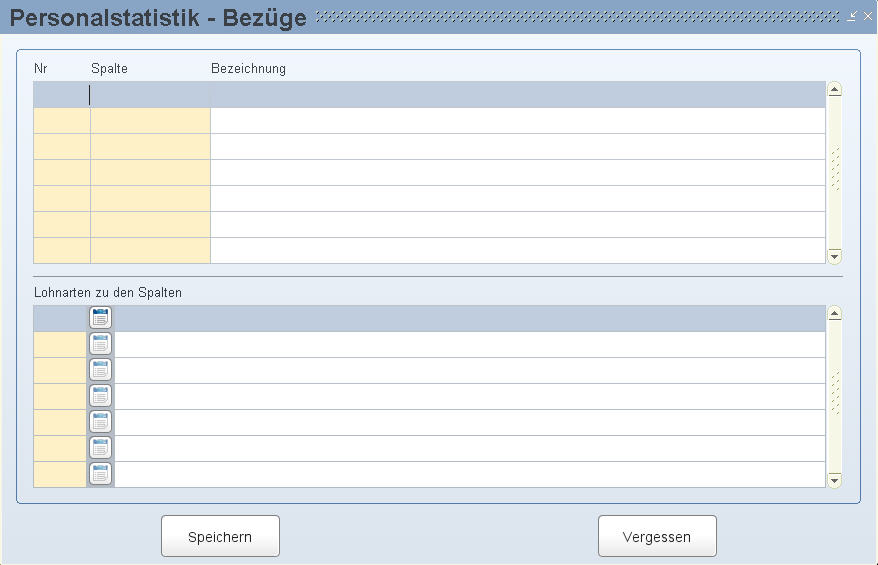
Task: Click lookup icon in third Lohnarten data row
Action: [100, 396]
